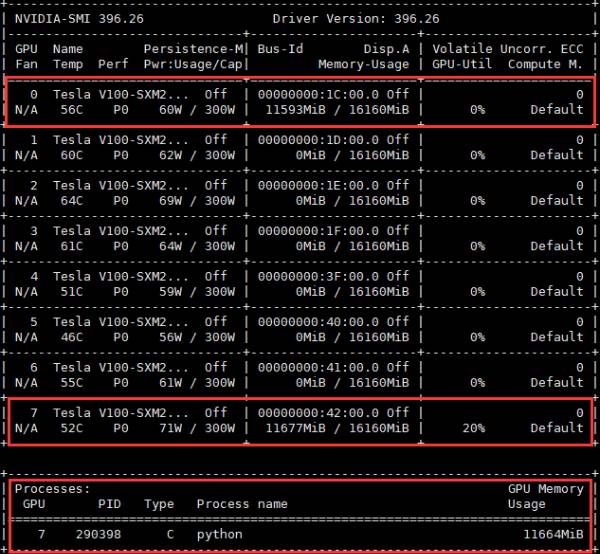Image resolution: width=600 pixels, height=554 pixels.
Task: Click temperature 64C for GPU 2
Action: coord(72,201)
